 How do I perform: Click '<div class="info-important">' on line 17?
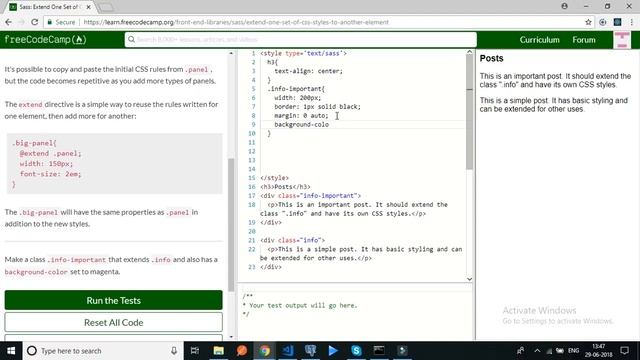[311, 196]
